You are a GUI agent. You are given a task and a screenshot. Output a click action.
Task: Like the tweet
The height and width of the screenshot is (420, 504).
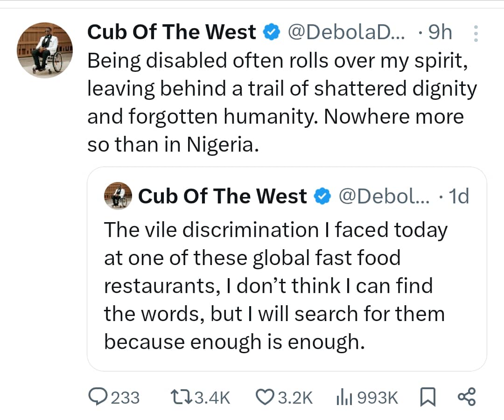pos(265,397)
